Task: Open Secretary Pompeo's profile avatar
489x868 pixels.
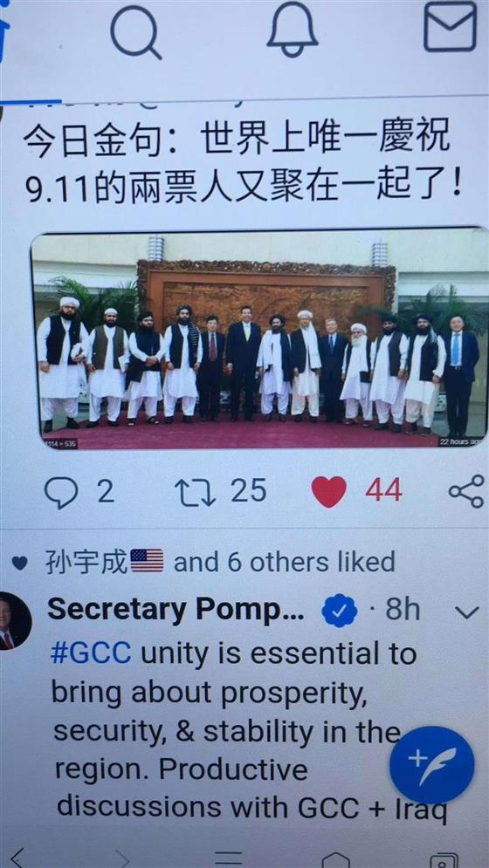Action: click(x=13, y=620)
